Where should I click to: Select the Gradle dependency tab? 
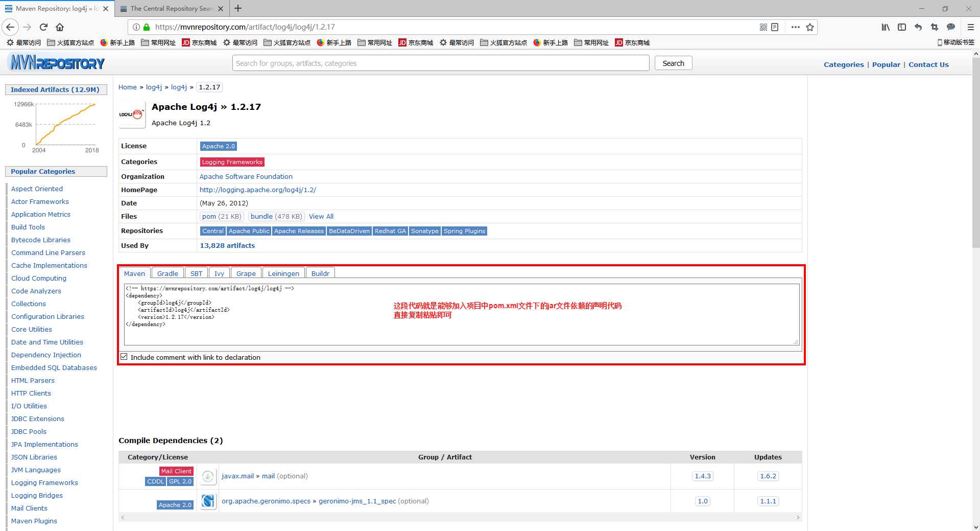click(x=168, y=273)
